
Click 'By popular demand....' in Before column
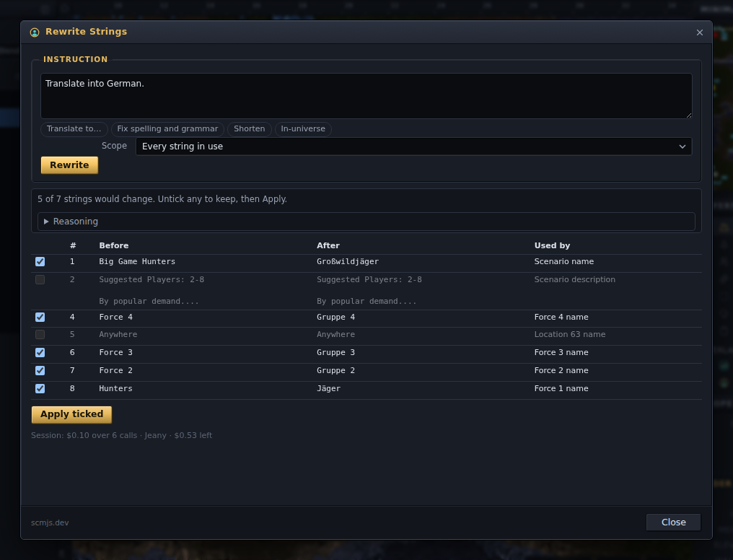coord(149,301)
